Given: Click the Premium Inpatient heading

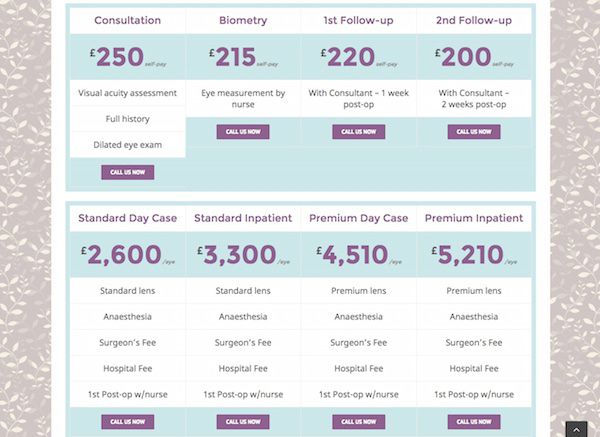Looking at the screenshot, I should coord(474,218).
